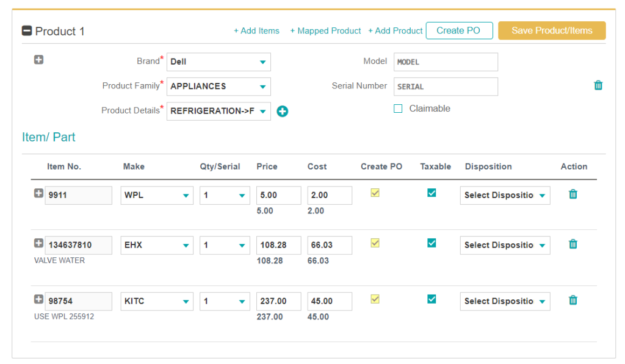The width and height of the screenshot is (625, 364).
Task: Delete item 98754 row
Action: pyautogui.click(x=573, y=300)
